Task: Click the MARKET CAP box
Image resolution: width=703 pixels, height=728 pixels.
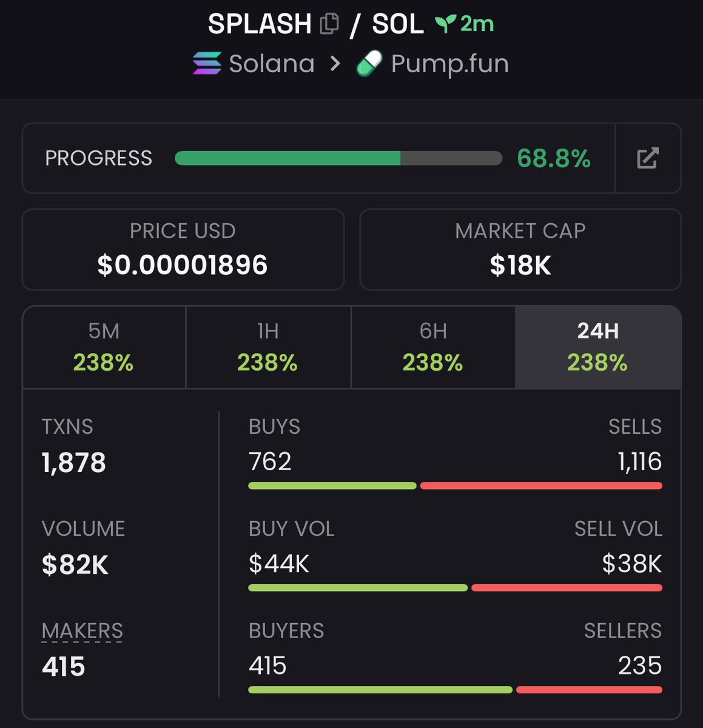Action: coord(520,249)
